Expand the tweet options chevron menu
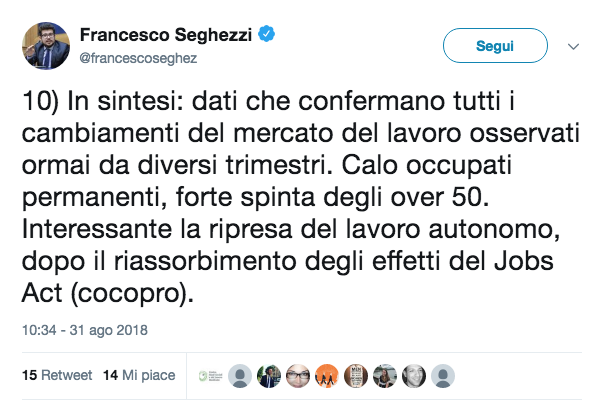Image resolution: width=610 pixels, height=402 pixels. (573, 47)
